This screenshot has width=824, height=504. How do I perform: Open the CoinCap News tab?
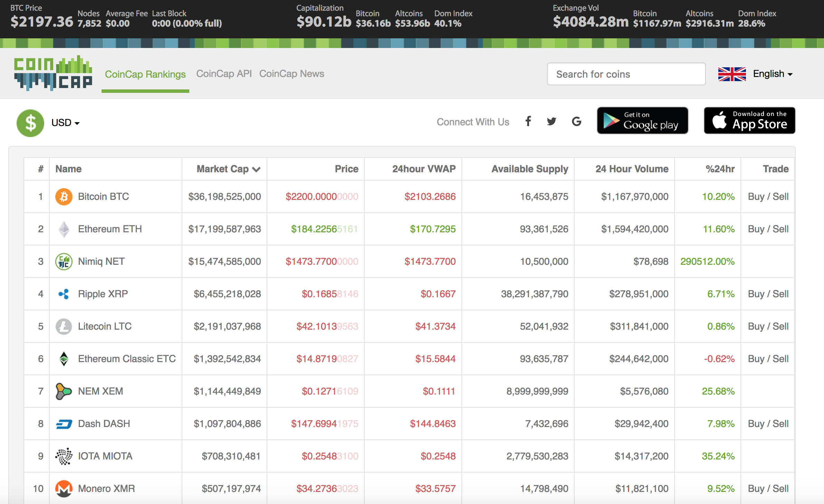point(291,74)
